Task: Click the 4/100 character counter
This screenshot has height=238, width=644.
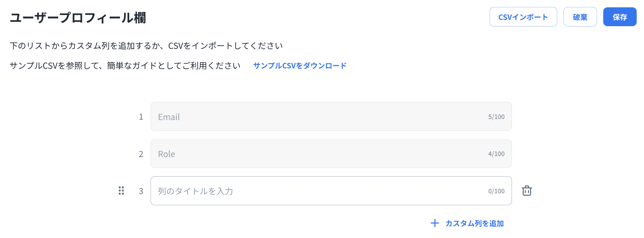Action: coord(496,154)
